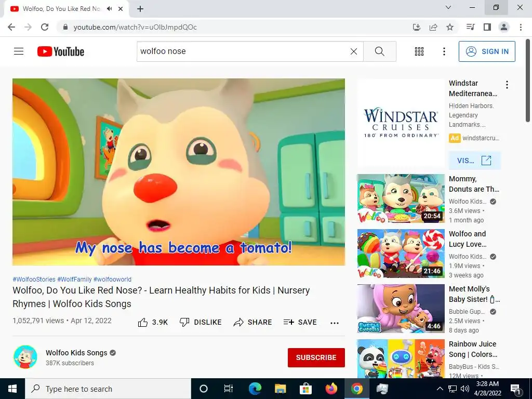The height and width of the screenshot is (399, 532).
Task: Save video to a playlist
Action: (x=300, y=322)
